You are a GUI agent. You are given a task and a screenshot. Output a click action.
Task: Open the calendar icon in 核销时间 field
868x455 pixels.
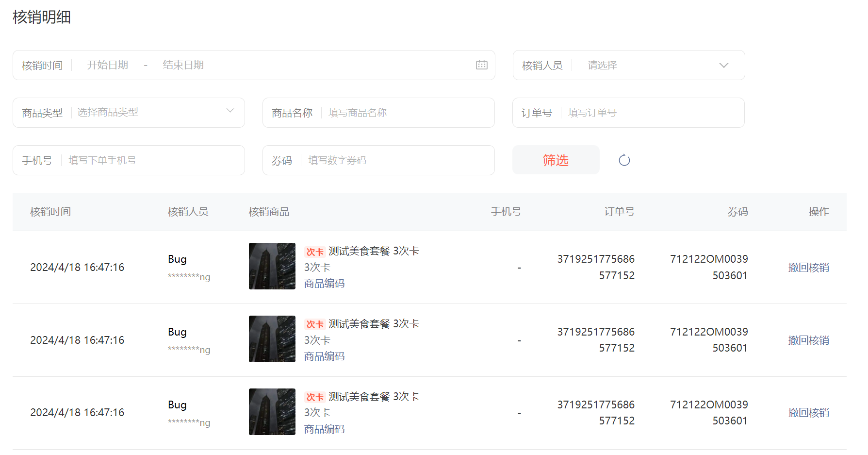coord(481,65)
